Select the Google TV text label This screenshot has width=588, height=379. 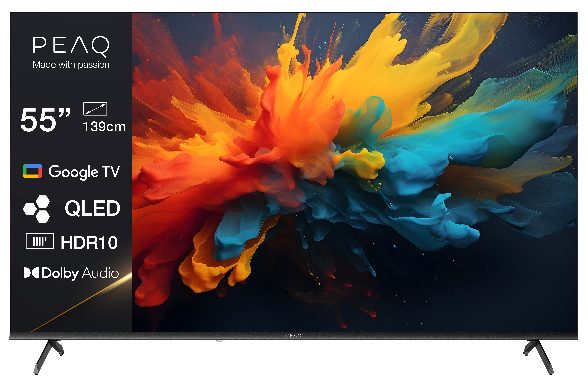(84, 172)
